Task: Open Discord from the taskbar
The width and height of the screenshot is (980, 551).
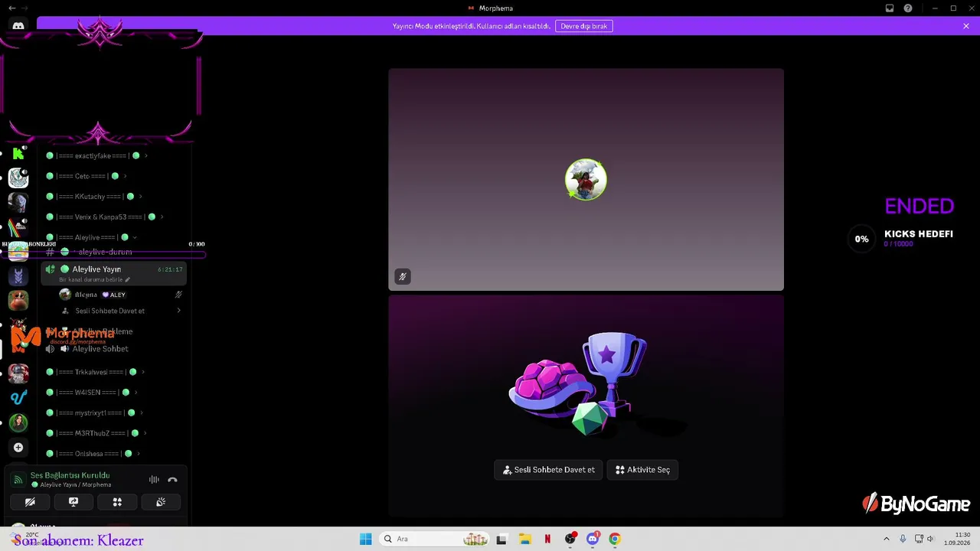Action: [593, 539]
